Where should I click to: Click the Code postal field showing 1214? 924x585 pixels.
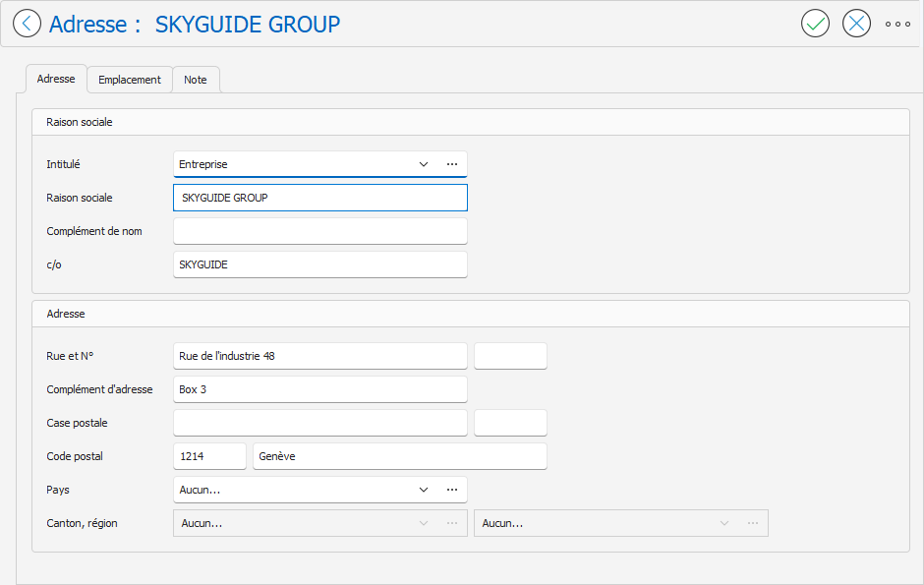click(x=209, y=456)
